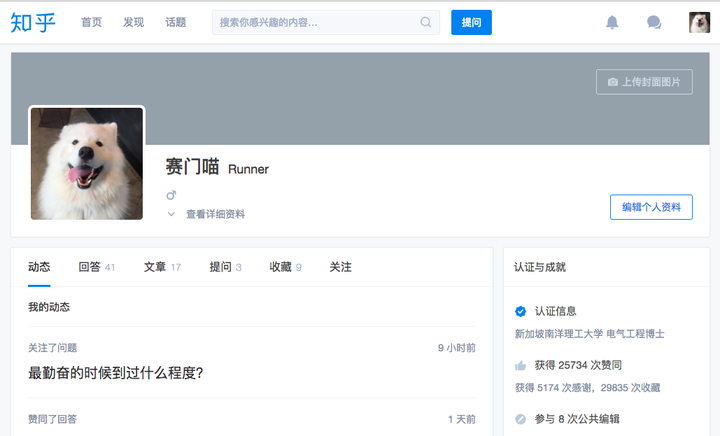Click 编辑个人资料 button

pyautogui.click(x=651, y=207)
